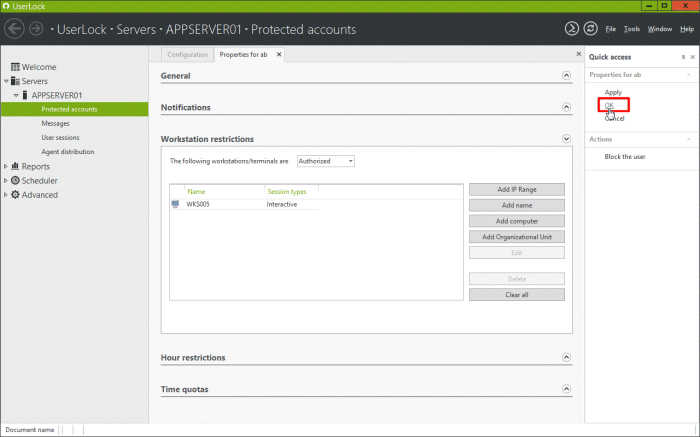Expand the Reports tree node
This screenshot has height=437, width=700.
(x=6, y=167)
